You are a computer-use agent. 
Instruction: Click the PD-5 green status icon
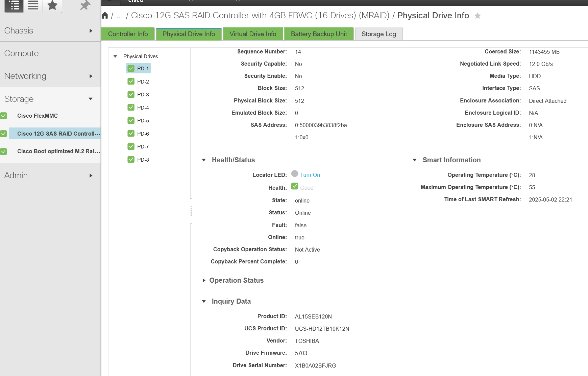(131, 120)
